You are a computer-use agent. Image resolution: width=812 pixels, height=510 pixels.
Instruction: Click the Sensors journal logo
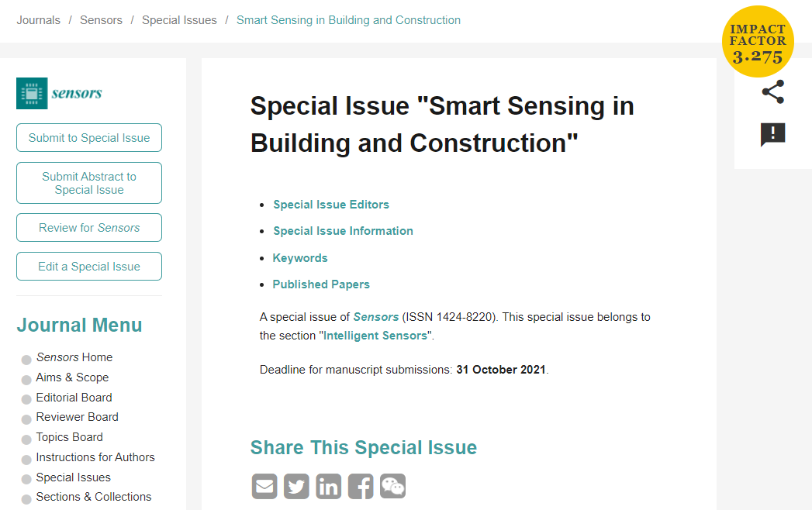pyautogui.click(x=59, y=93)
